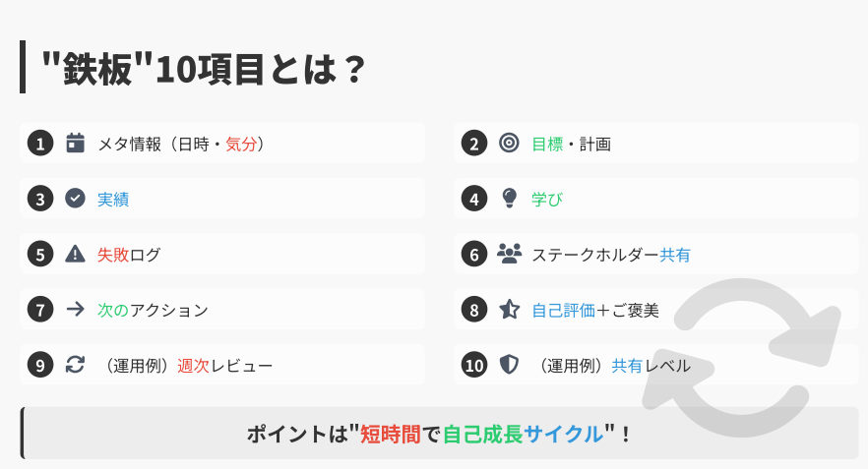Viewport: 868px width, 469px height.
Task: Select the people group icon for ステークホルダー共有
Action: coord(509,254)
